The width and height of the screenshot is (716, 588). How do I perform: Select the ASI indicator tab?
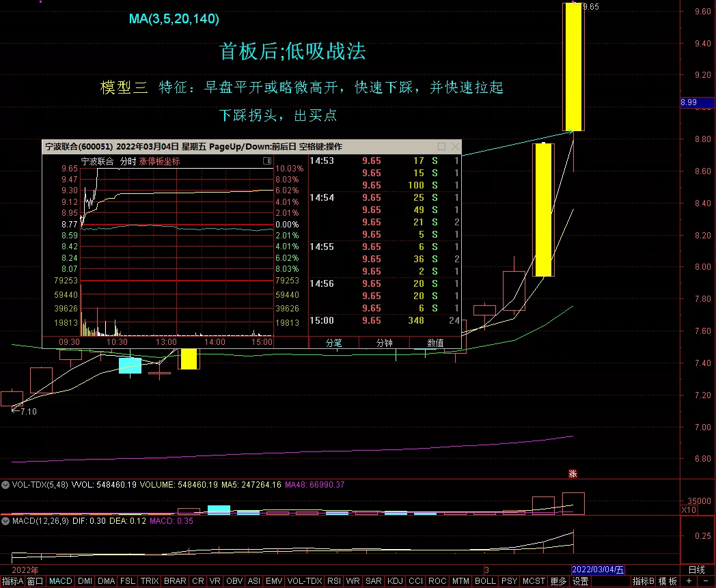click(253, 581)
